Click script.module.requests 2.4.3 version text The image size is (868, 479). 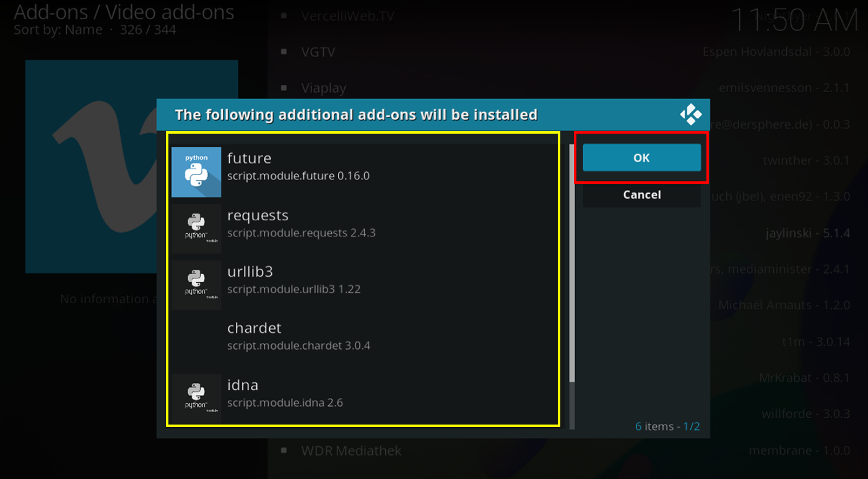[302, 233]
